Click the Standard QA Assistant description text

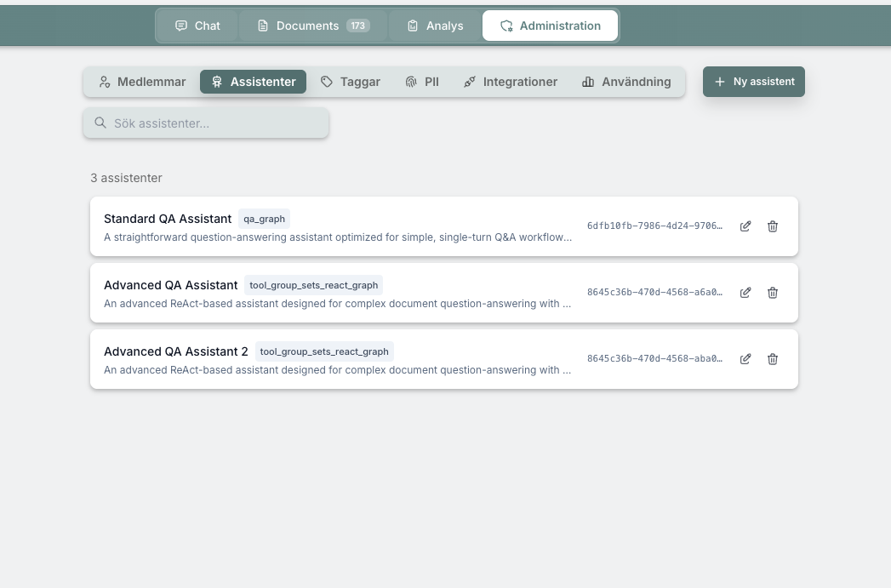tap(338, 237)
